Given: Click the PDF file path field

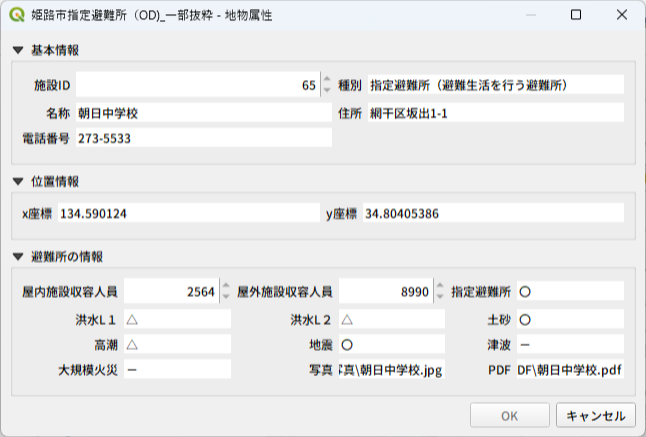Looking at the screenshot, I should point(569,370).
